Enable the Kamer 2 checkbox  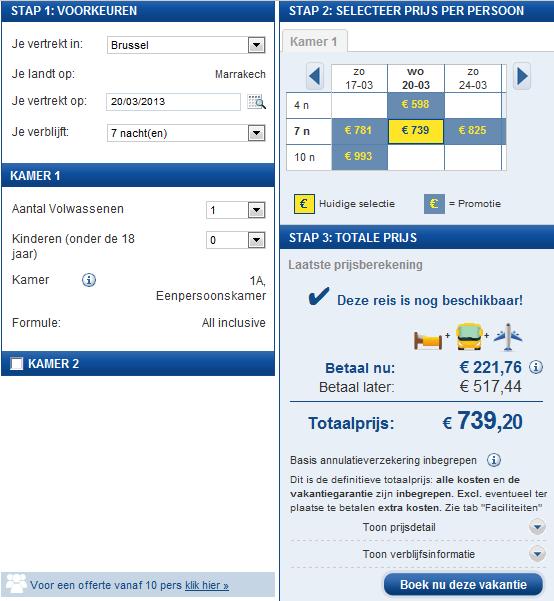pyautogui.click(x=16, y=363)
